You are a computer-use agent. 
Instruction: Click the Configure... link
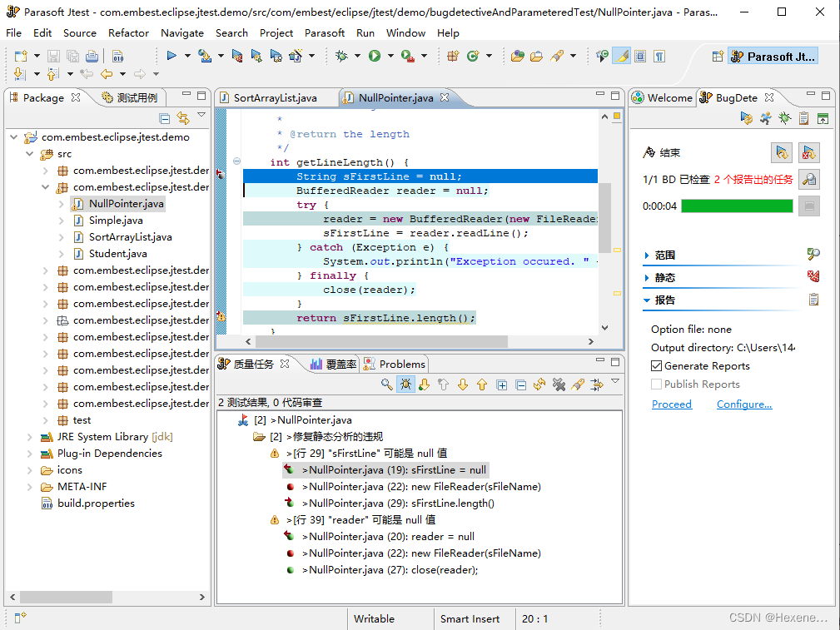[743, 404]
